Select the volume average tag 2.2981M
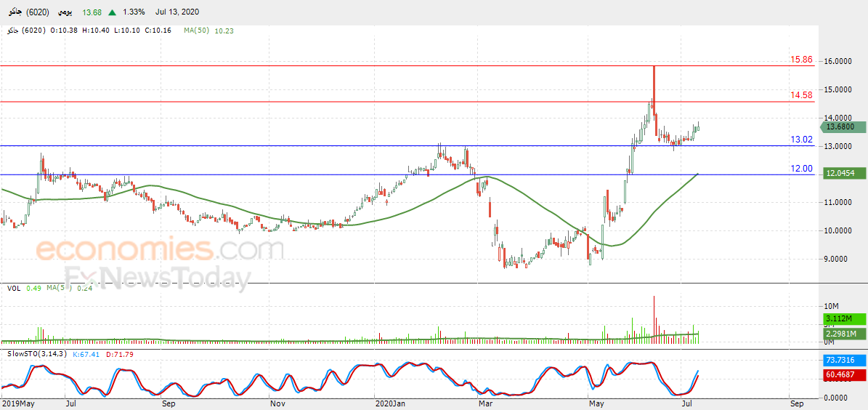Image resolution: width=868 pixels, height=410 pixels. coord(845,333)
